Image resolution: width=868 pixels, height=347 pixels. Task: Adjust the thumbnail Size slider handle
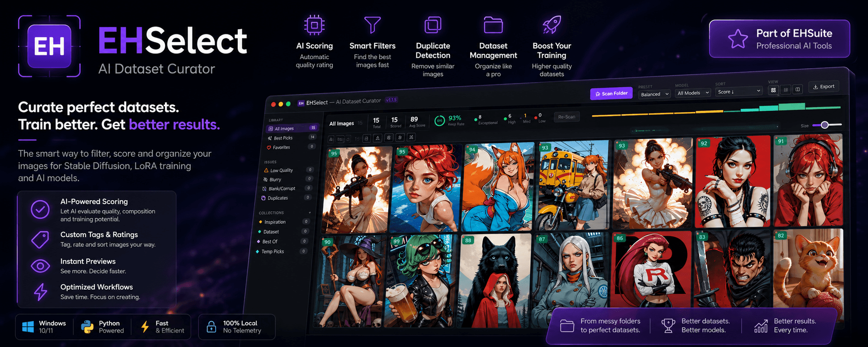tap(825, 125)
